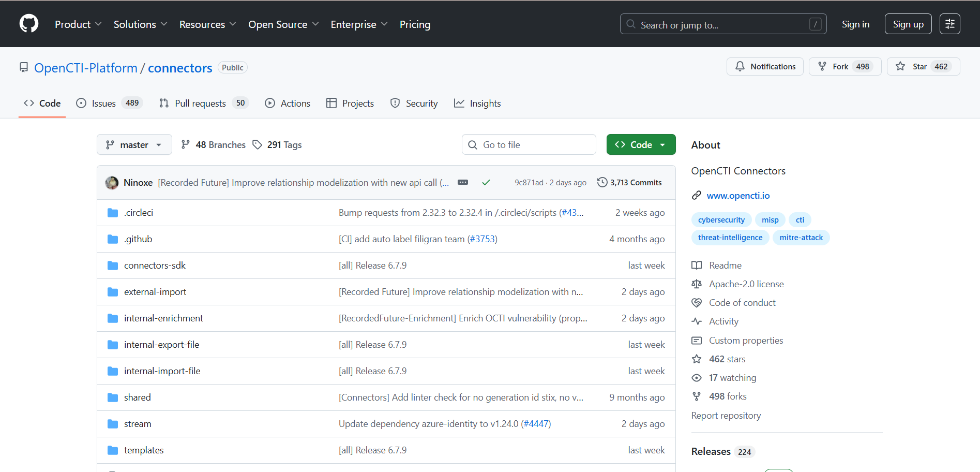The width and height of the screenshot is (980, 472).
Task: Open the www.opencti.io website link
Action: (738, 195)
